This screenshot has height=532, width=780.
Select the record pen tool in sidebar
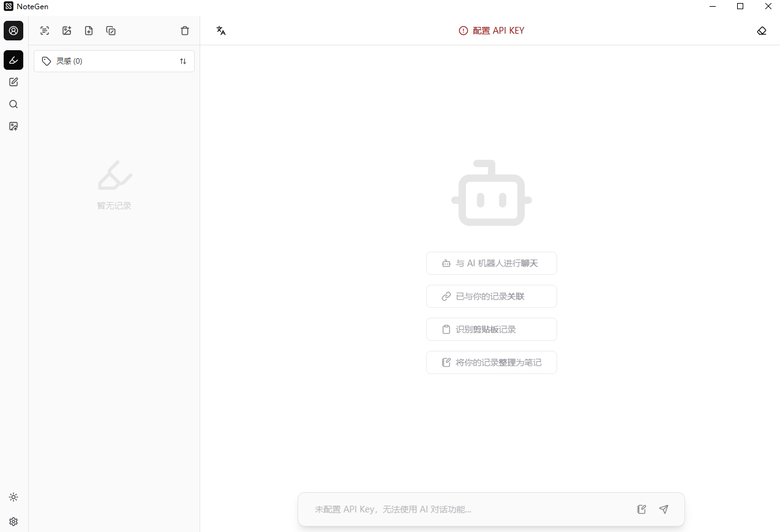click(13, 60)
